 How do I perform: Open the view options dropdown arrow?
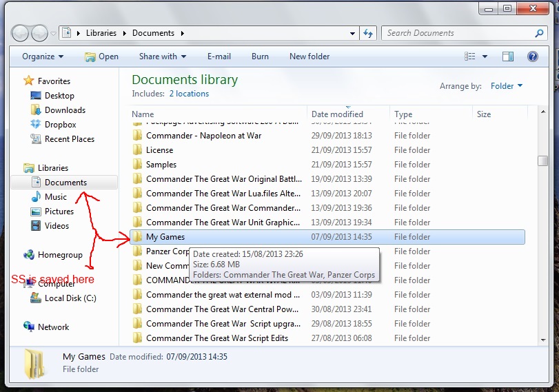485,56
